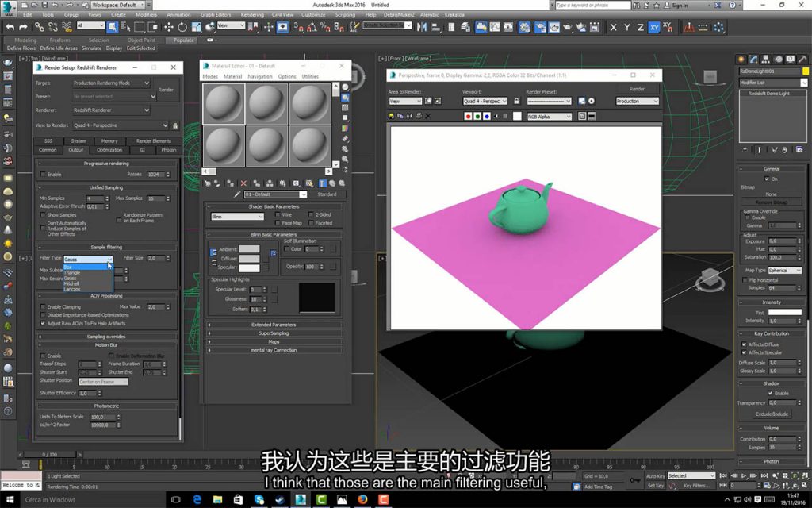Restrict transform to X axis
812x508 pixels.
[614, 27]
